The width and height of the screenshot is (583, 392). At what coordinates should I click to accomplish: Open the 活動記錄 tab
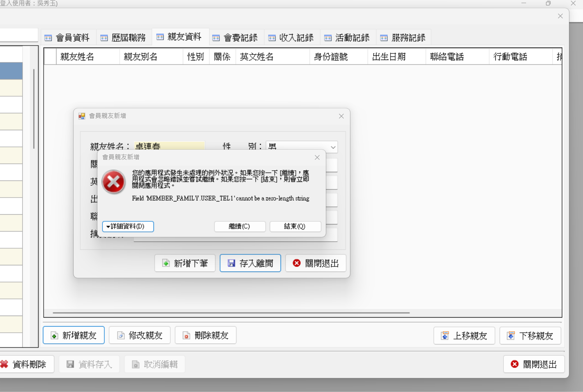348,37
